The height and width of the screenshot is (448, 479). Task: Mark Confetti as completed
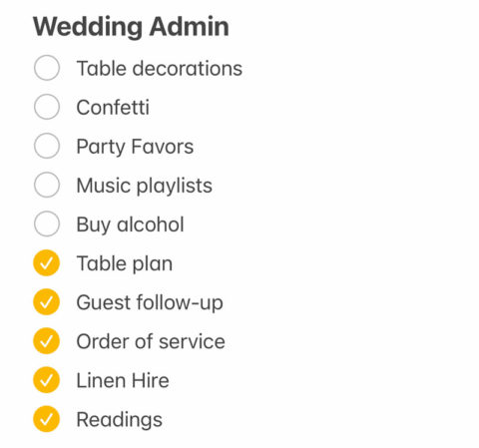point(47,107)
